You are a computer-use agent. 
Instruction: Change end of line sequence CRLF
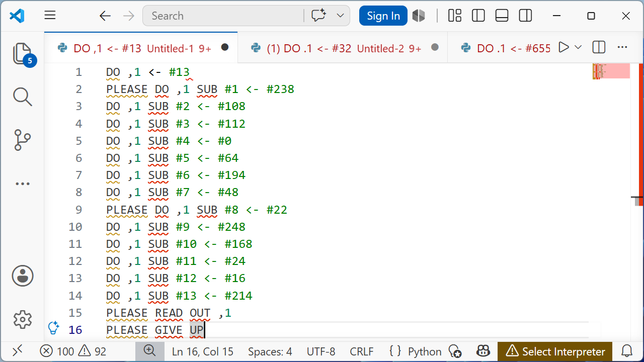coord(361,351)
